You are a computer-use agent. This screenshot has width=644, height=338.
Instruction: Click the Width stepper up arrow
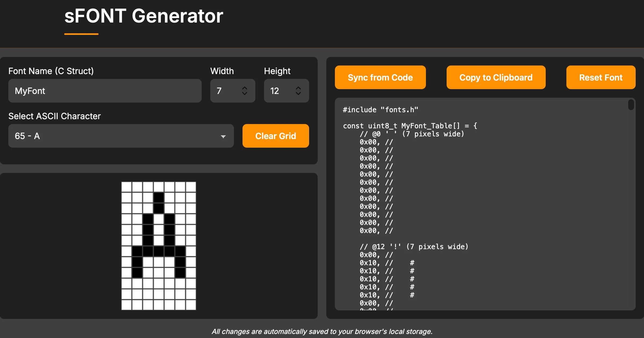pyautogui.click(x=245, y=88)
